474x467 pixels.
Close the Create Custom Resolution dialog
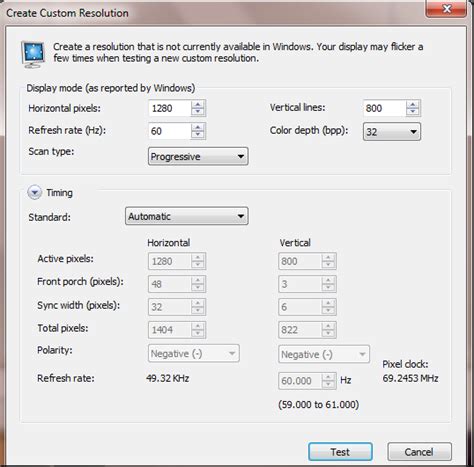click(x=446, y=9)
